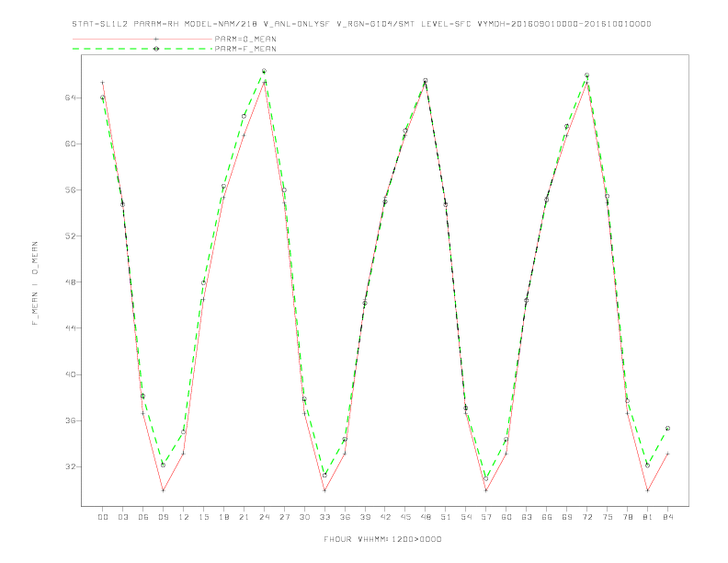The height and width of the screenshot is (563, 728).
Task: Click the PARM=O_MEAN legend label
Action: pos(245,39)
